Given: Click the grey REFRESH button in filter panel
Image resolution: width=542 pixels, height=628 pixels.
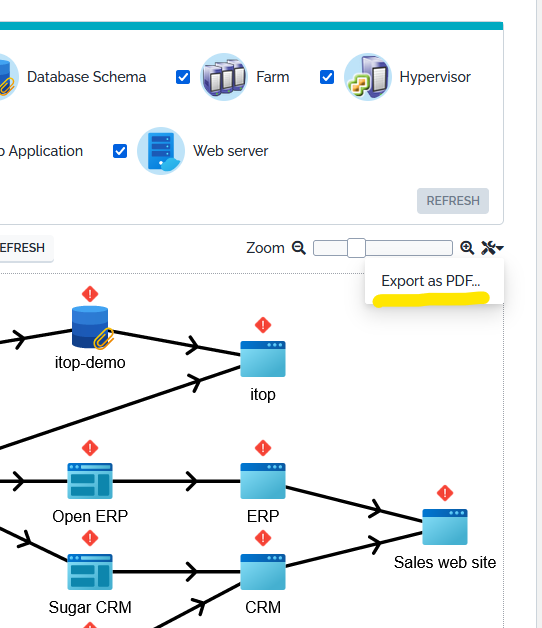Looking at the screenshot, I should [453, 201].
